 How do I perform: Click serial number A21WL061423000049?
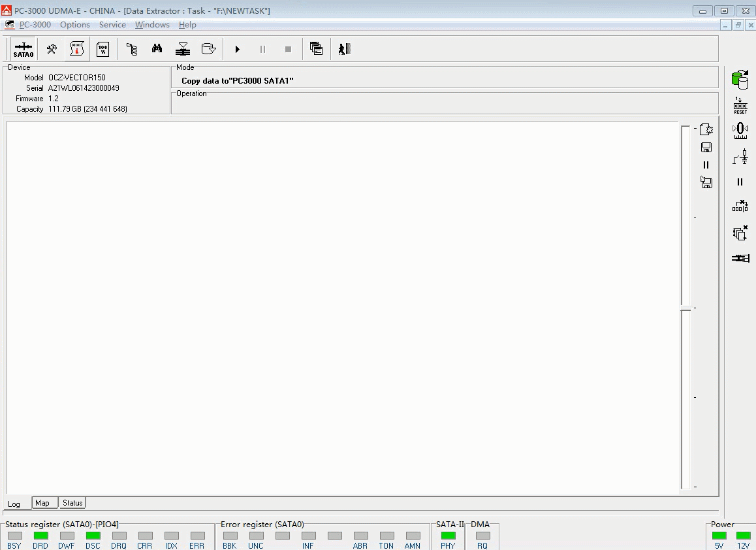tap(84, 88)
